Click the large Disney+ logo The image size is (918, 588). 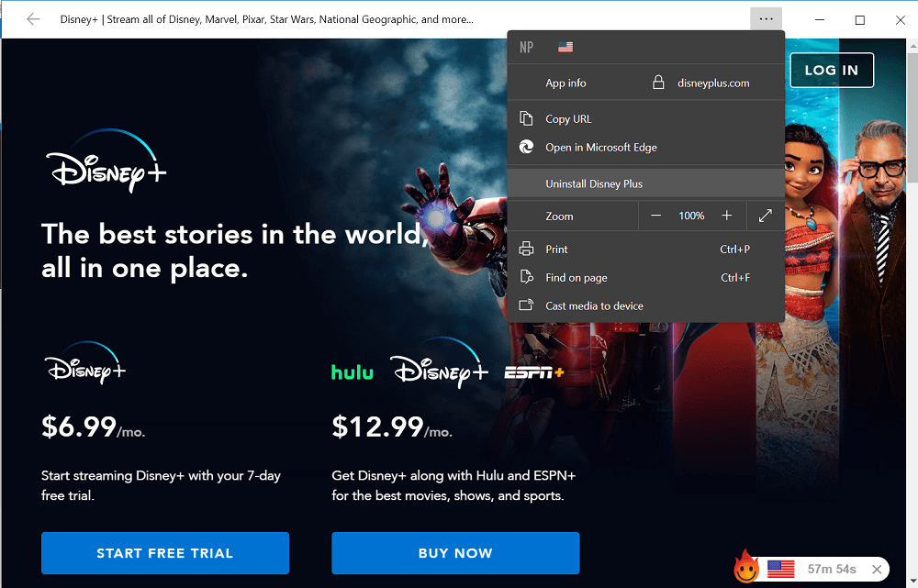click(x=106, y=161)
